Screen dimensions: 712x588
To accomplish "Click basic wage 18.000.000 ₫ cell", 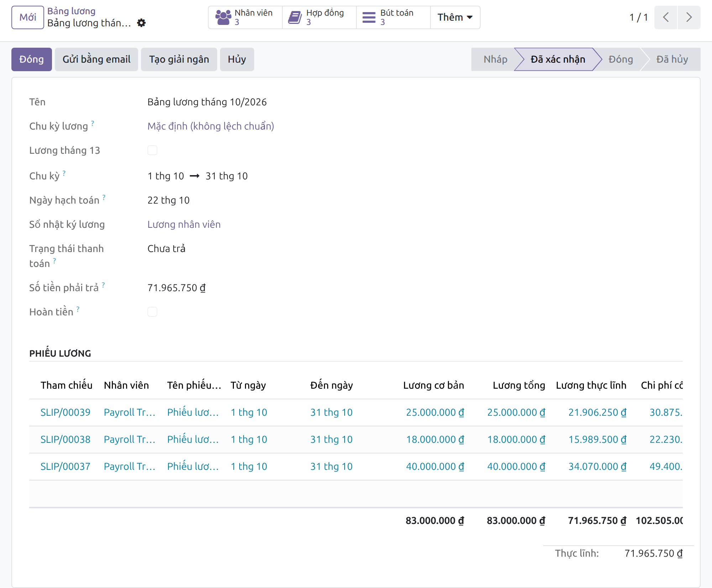I will click(x=435, y=439).
